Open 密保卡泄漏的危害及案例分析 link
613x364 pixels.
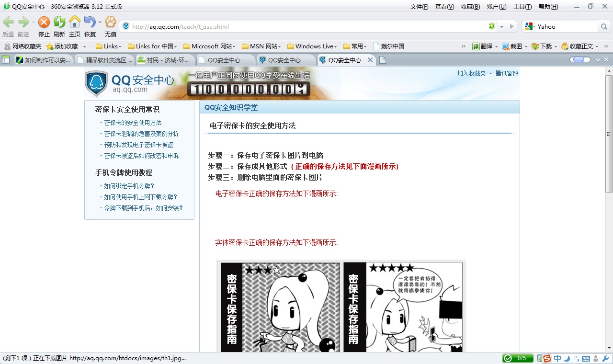tap(141, 134)
